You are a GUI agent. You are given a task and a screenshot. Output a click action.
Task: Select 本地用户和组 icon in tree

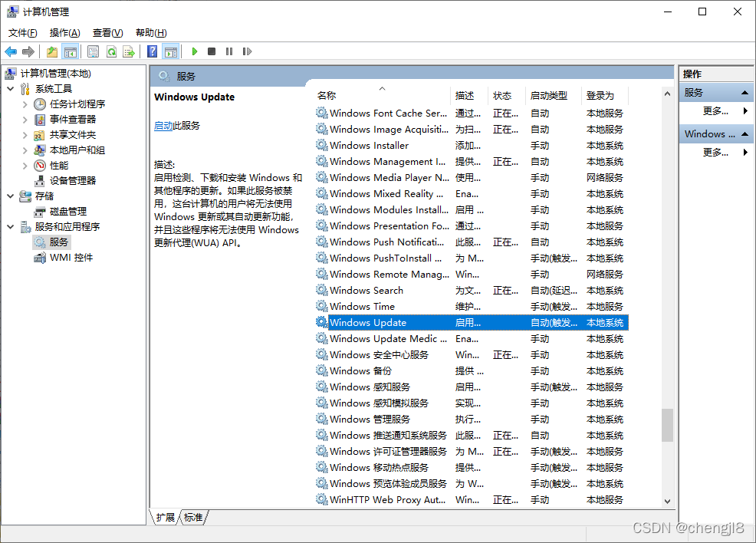tap(40, 150)
